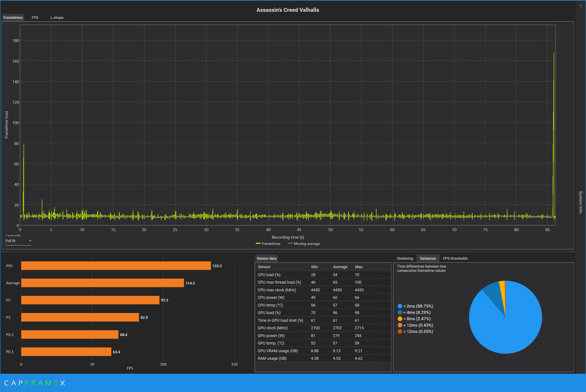Click the Recording time [s] axis label
Screen dimensions: 586x392
(288, 237)
